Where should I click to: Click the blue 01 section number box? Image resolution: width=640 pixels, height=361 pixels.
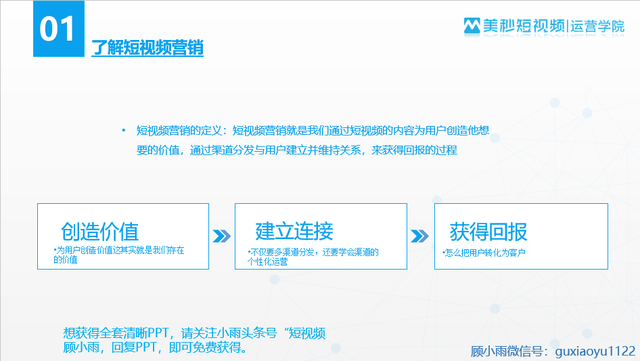point(59,29)
